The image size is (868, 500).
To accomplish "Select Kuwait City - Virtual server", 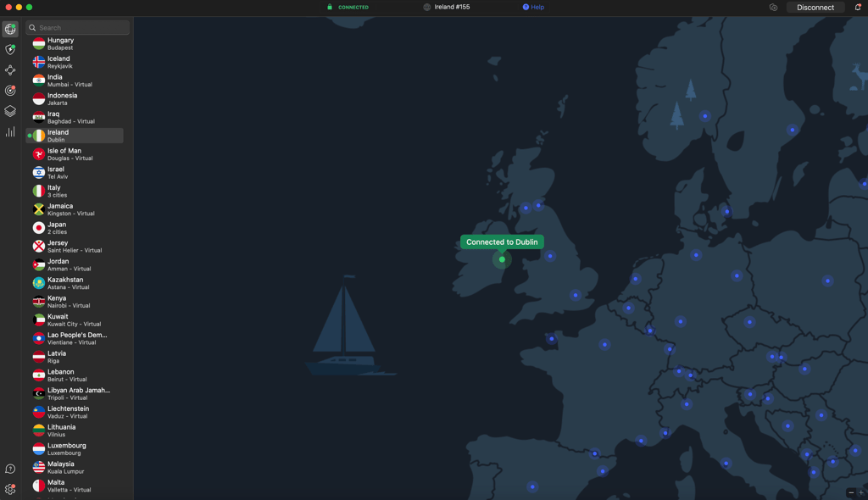I will 75,319.
